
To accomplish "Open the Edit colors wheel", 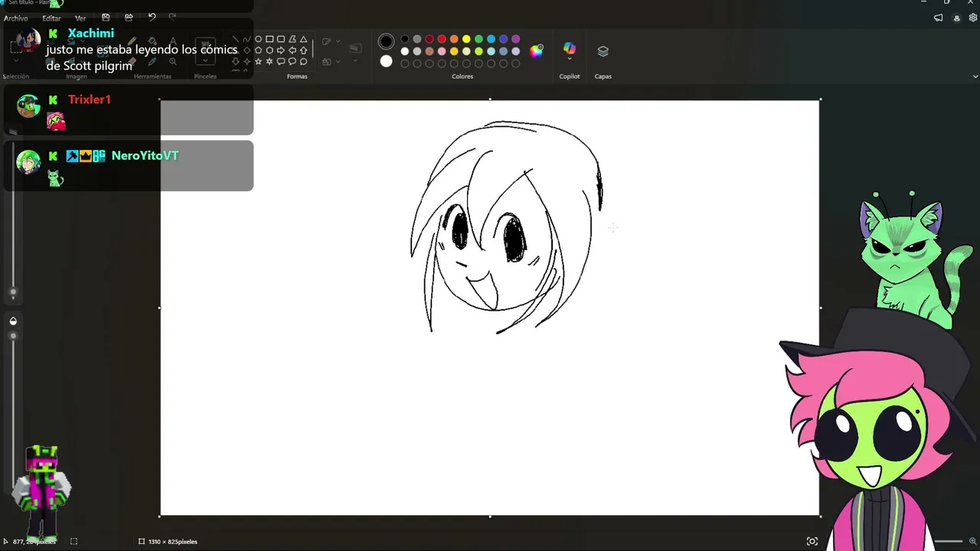I will 537,51.
